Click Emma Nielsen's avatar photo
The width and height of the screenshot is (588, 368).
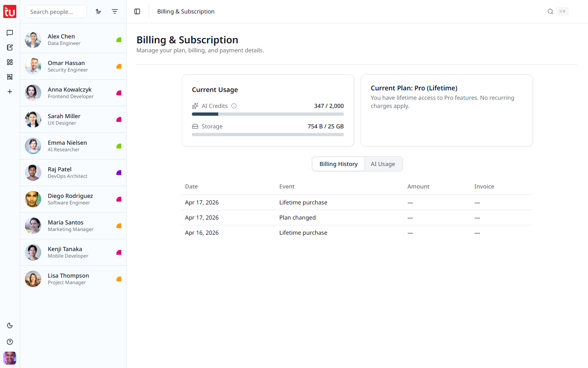33,146
